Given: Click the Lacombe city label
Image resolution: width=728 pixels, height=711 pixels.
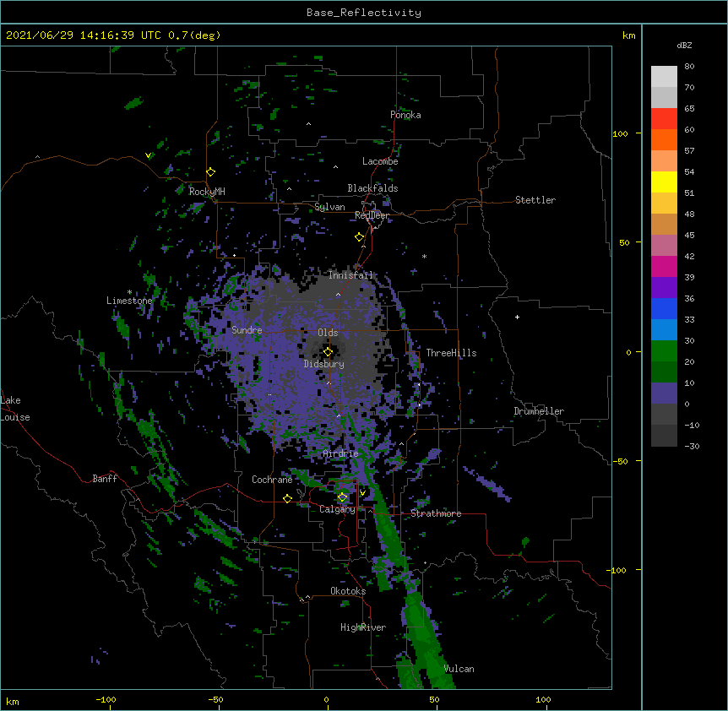Looking at the screenshot, I should tap(380, 161).
